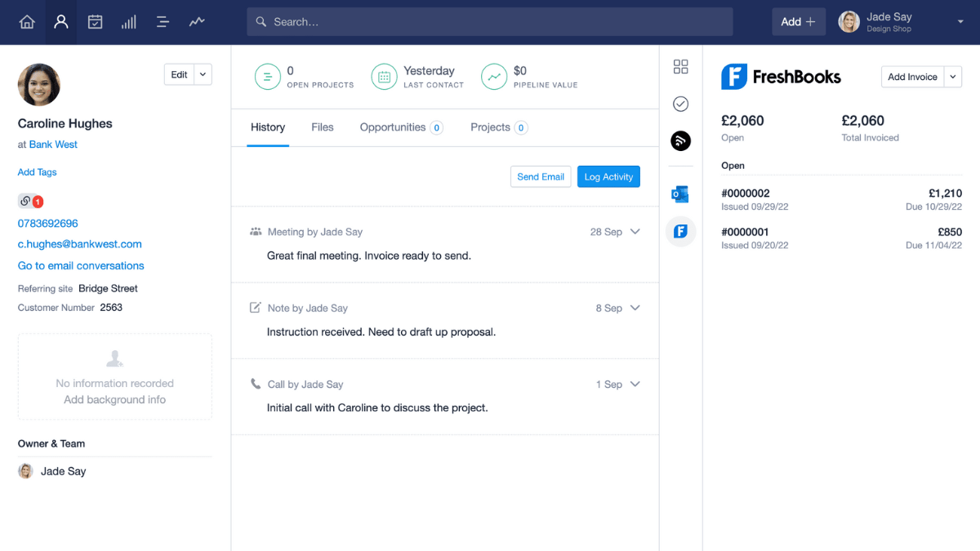Open the activity feed icon in sidebar
980x551 pixels.
(680, 140)
